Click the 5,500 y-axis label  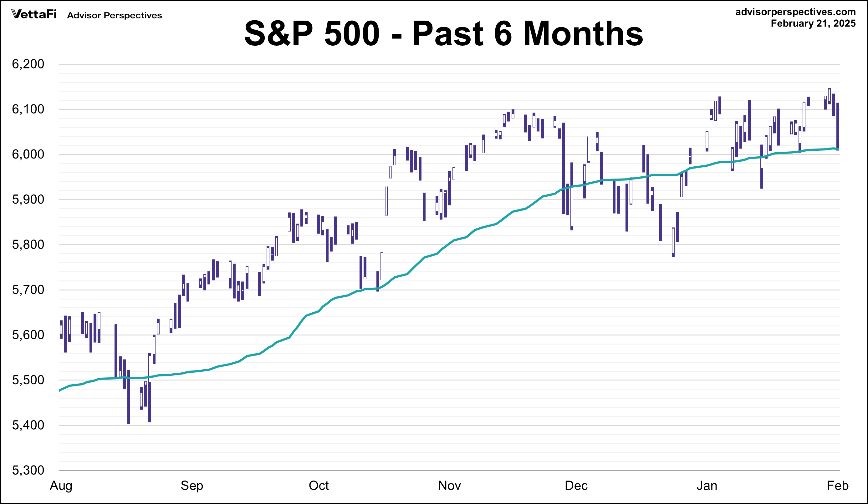[x=28, y=380]
